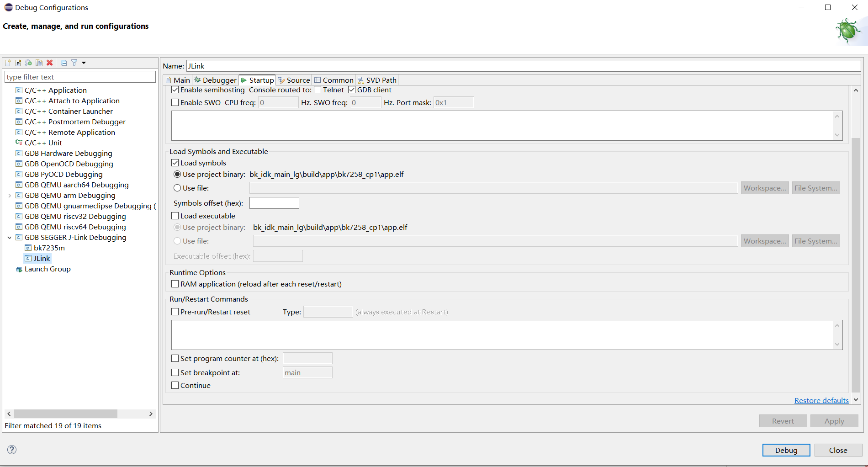Screen dimensions: 868x467
Task: Open the filter dropdown arrow menu
Action: [x=84, y=63]
